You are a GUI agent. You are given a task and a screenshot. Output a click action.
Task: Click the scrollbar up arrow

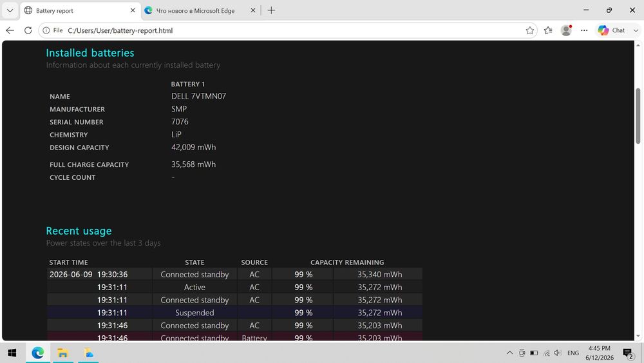click(638, 44)
